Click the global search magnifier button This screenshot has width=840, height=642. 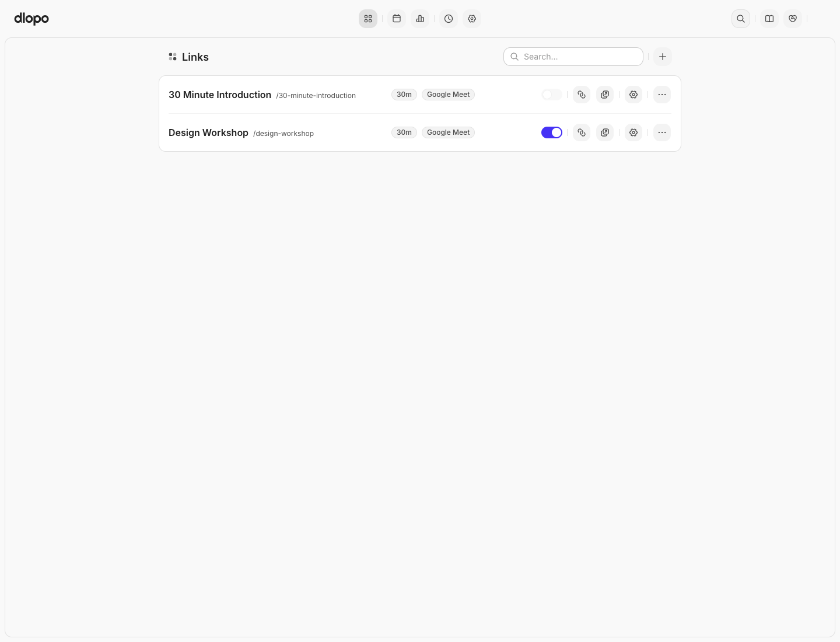[741, 19]
